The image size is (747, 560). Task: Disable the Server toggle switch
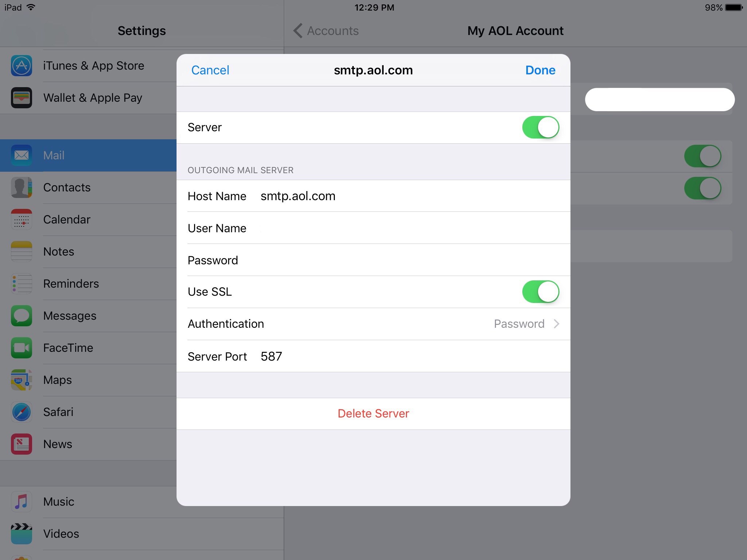[540, 127]
